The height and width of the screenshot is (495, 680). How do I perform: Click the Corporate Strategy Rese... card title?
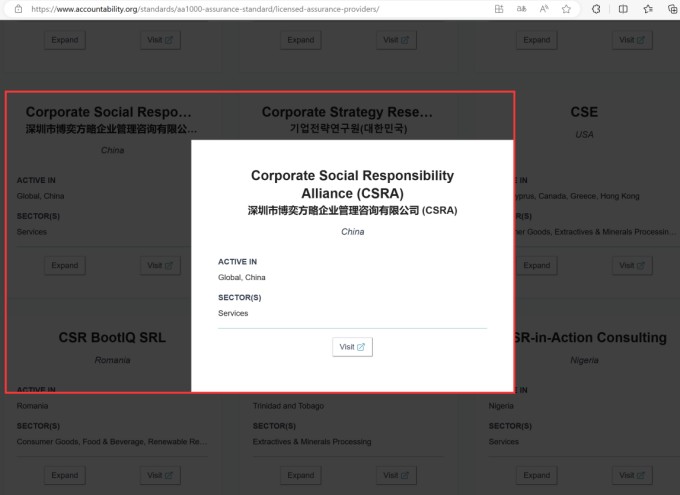(x=347, y=112)
